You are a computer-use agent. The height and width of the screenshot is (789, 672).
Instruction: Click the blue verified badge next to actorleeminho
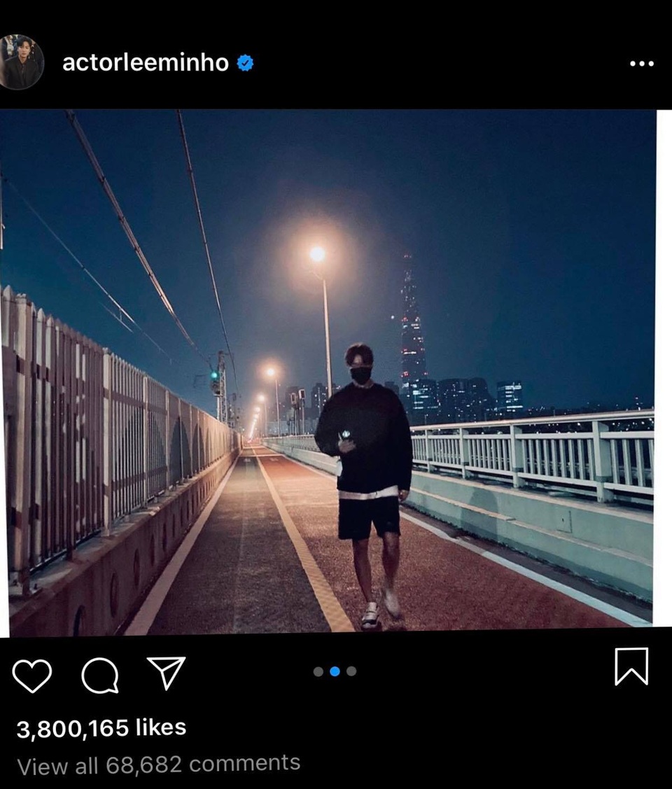click(x=245, y=62)
